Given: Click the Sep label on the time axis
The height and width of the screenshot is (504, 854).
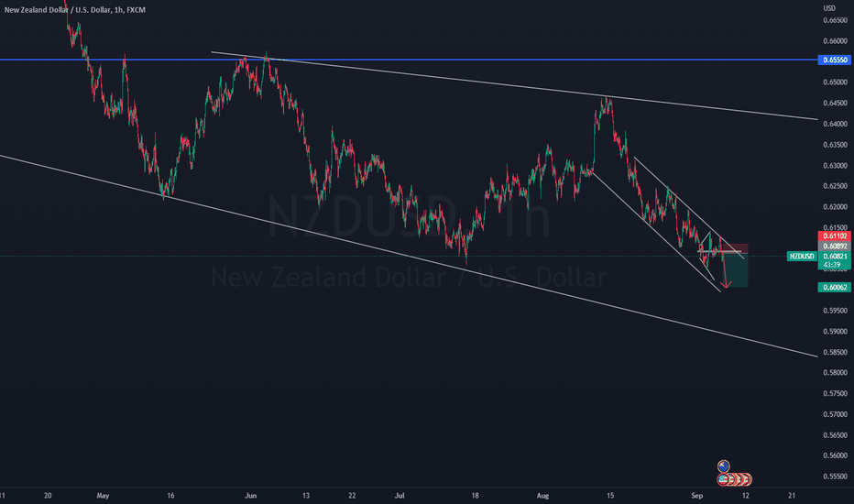Looking at the screenshot, I should [x=697, y=496].
